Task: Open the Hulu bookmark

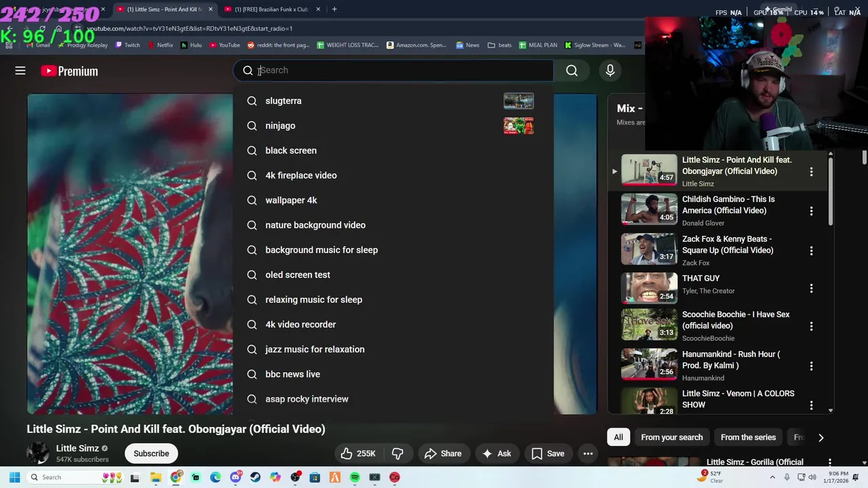Action: point(191,45)
